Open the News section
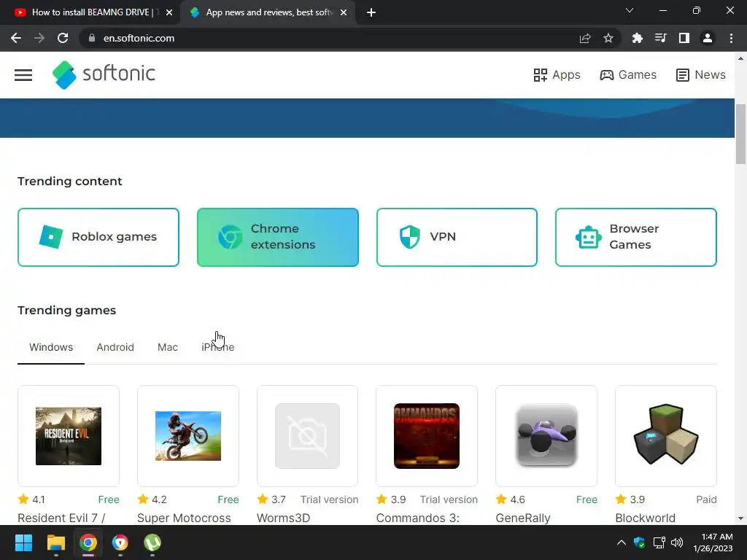747x560 pixels. coord(701,75)
